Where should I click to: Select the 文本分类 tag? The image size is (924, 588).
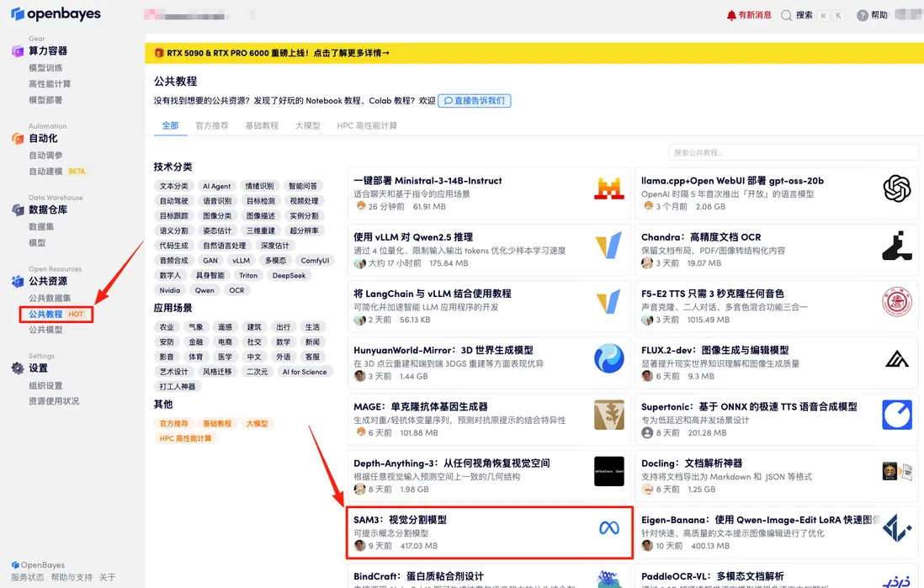point(174,186)
